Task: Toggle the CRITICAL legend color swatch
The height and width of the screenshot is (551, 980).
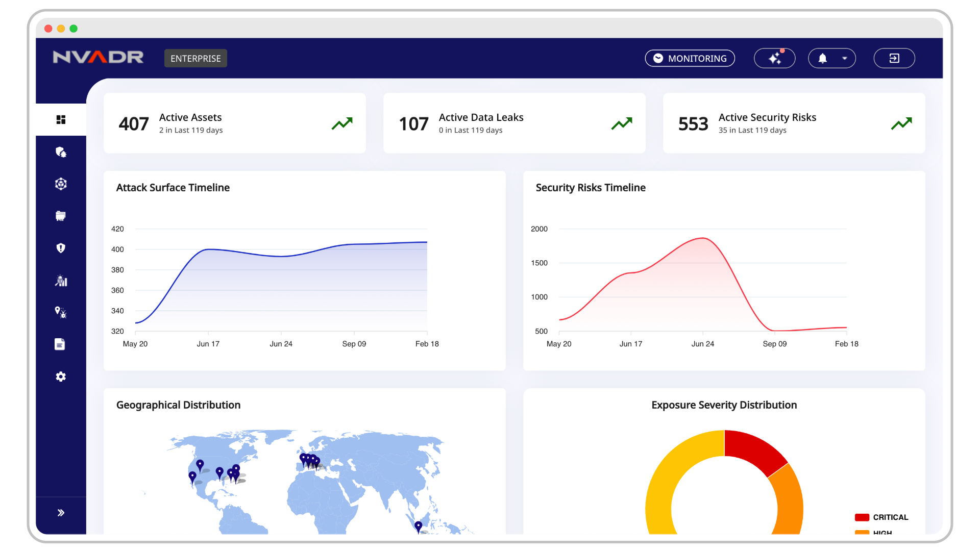Action: click(x=862, y=517)
